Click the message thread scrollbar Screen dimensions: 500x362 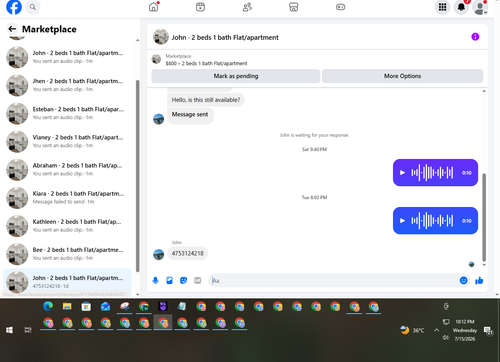(484, 217)
